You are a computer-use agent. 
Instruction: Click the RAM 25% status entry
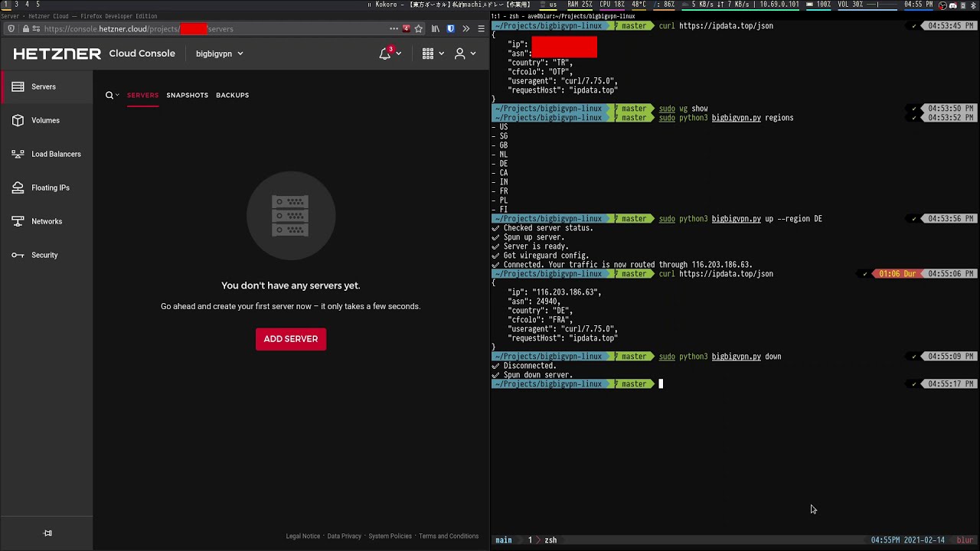click(580, 5)
